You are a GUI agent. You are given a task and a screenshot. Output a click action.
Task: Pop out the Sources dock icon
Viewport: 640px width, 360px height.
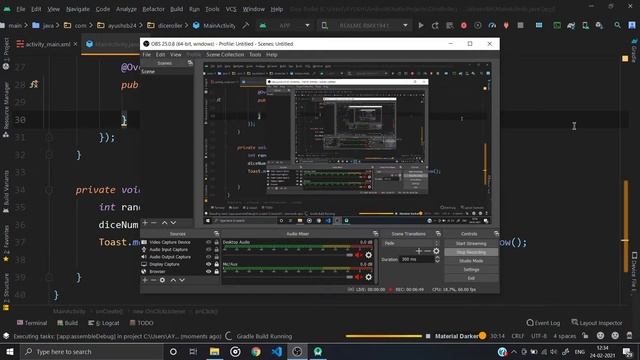click(216, 233)
